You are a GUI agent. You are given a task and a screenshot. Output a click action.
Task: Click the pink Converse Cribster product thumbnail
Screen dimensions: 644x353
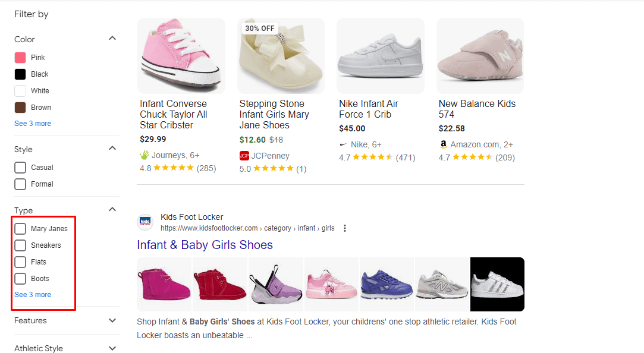181,55
